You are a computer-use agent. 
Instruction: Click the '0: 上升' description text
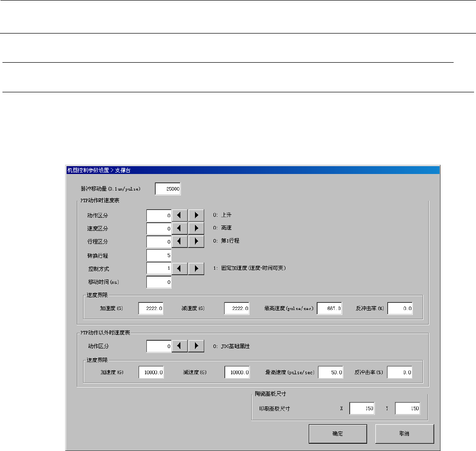(x=222, y=215)
